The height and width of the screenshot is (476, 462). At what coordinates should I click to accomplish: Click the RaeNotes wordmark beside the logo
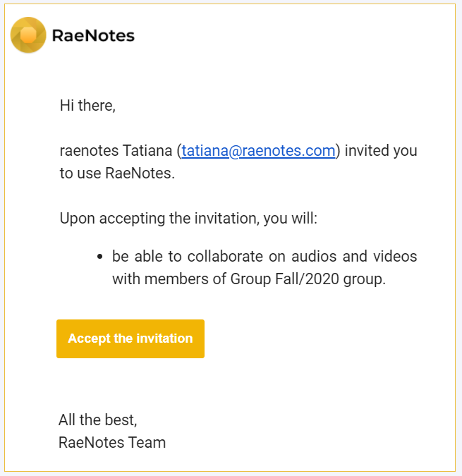point(93,35)
